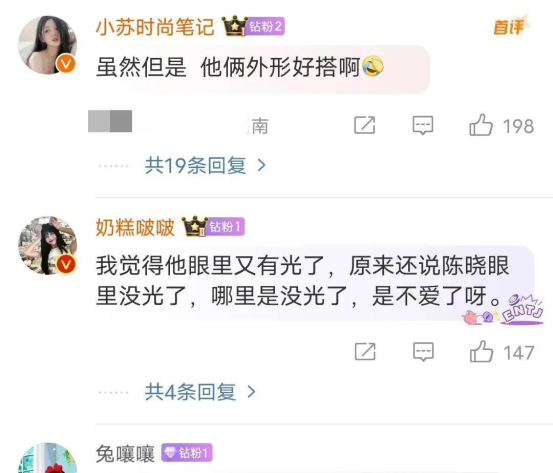Share 小苏时尚笔记's comment via the forward icon
The width and height of the screenshot is (553, 473).
click(x=364, y=125)
